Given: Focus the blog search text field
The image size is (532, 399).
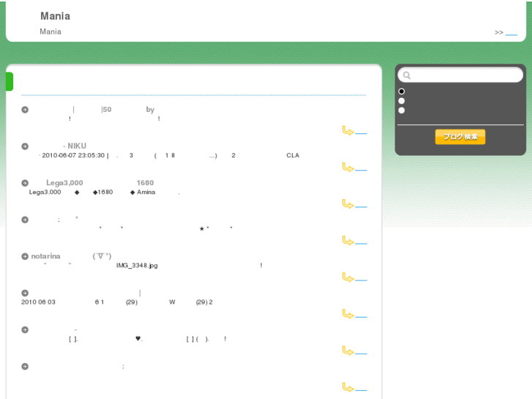Looking at the screenshot, I should 460,75.
